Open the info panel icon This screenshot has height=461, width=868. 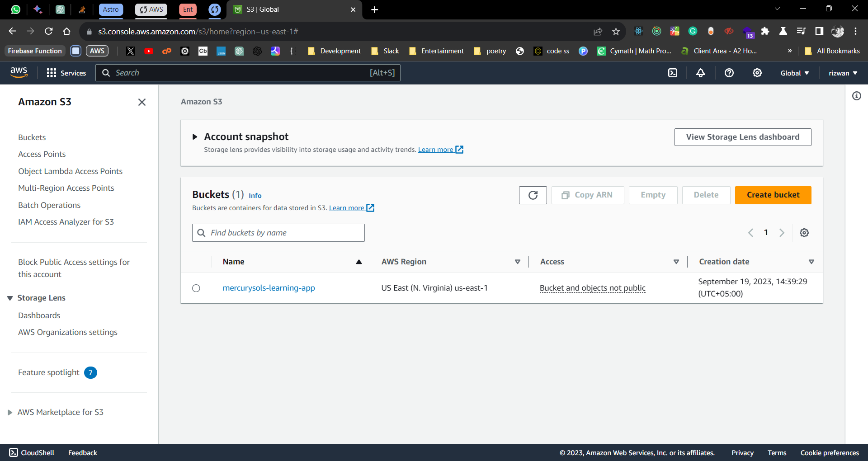pyautogui.click(x=857, y=96)
